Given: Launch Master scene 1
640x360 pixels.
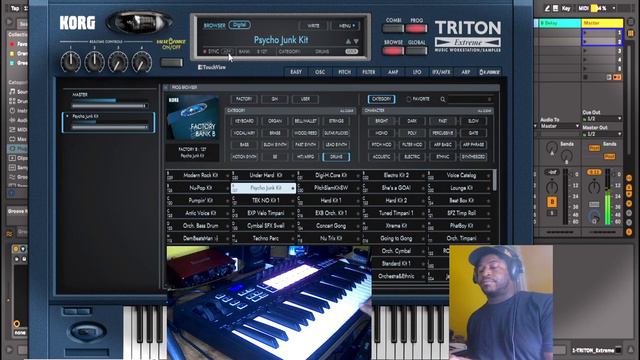Looking at the screenshot, I should (585, 33).
